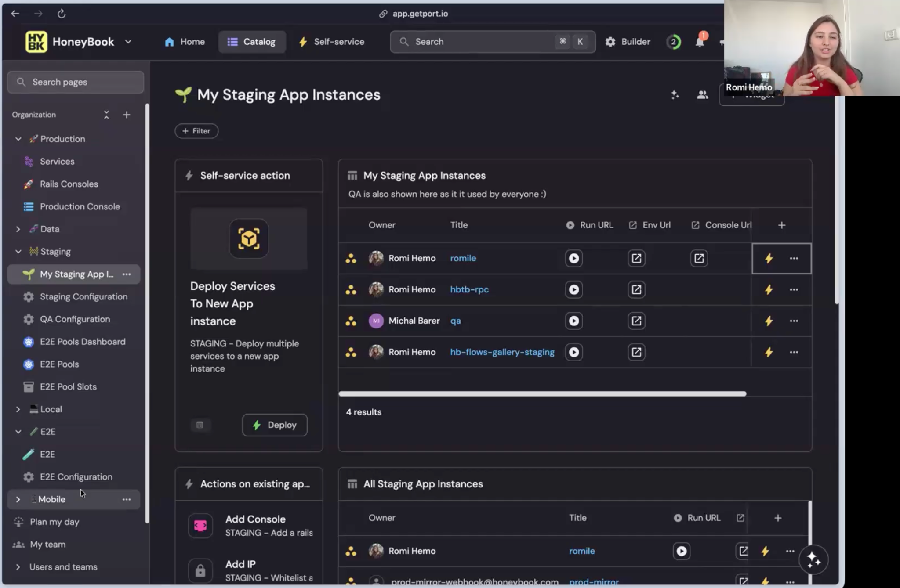Run URL play button for hb-flows-gallery-staging
Viewport: 900px width, 588px height.
click(574, 352)
